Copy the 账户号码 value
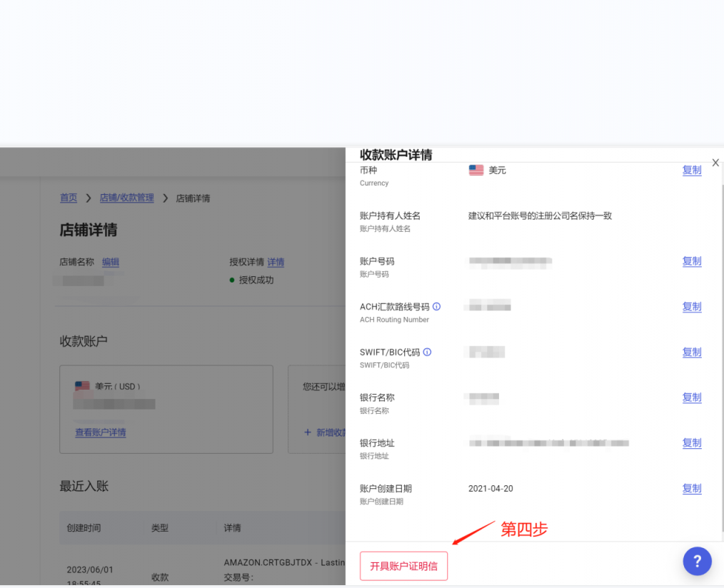724x588 pixels. point(691,261)
